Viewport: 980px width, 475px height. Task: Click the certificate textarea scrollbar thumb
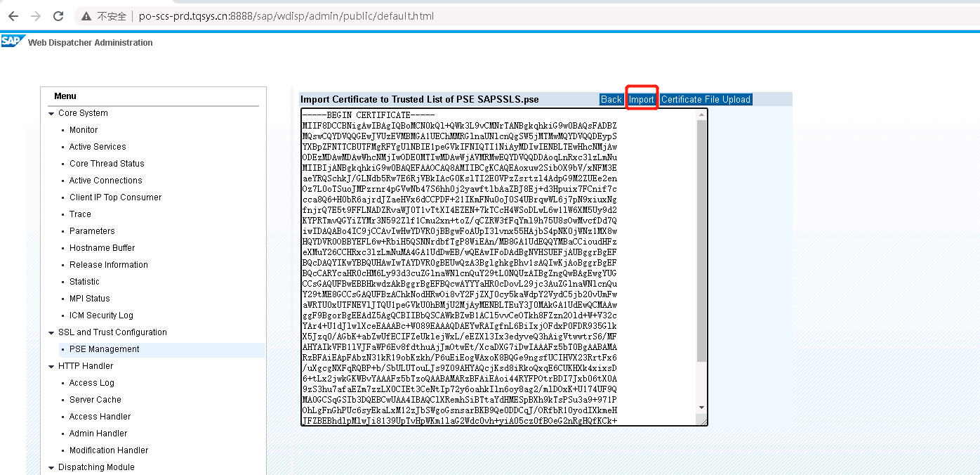[x=701, y=242]
